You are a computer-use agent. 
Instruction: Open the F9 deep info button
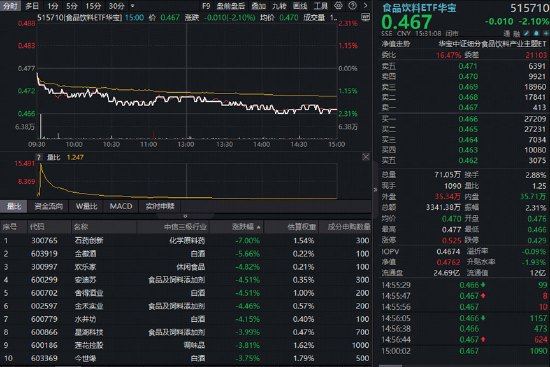pyautogui.click(x=206, y=6)
